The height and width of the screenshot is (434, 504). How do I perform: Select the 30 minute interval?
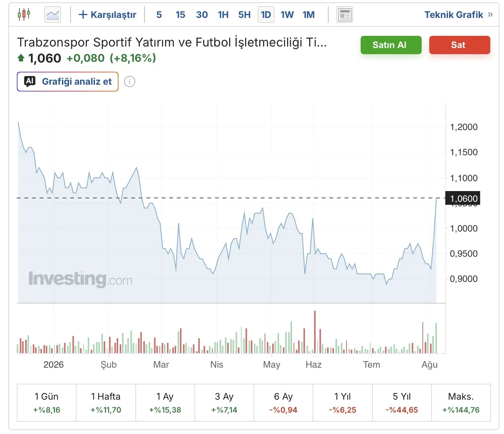202,15
